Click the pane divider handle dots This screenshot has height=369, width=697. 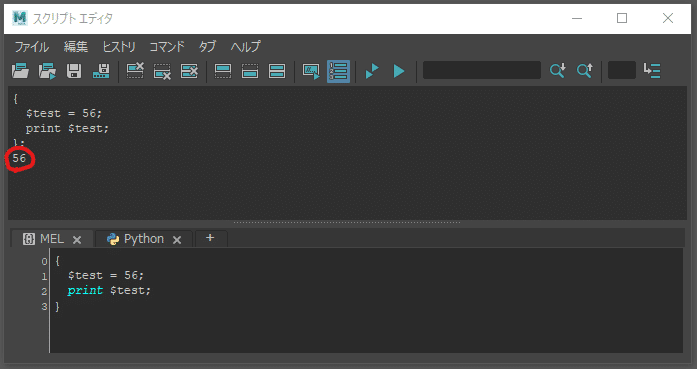[x=346, y=222]
